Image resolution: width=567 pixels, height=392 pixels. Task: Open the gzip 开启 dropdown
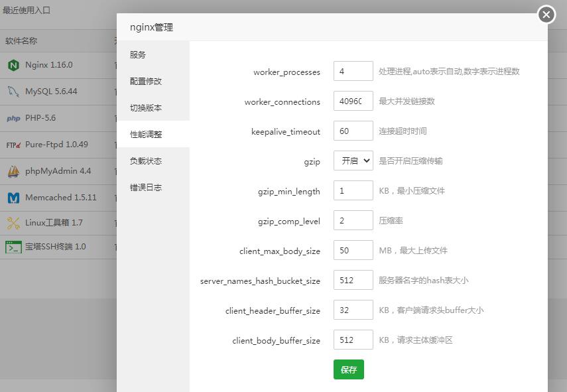click(353, 161)
